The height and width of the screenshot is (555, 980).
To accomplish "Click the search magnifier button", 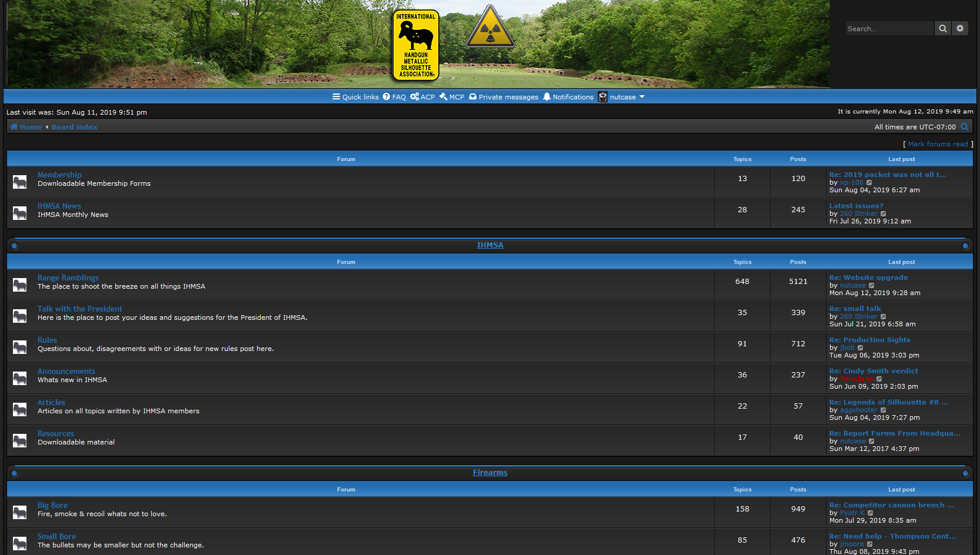I will [943, 28].
